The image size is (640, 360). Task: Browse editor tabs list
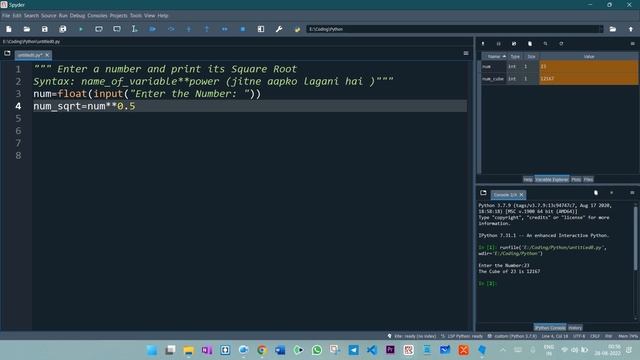coord(7,53)
